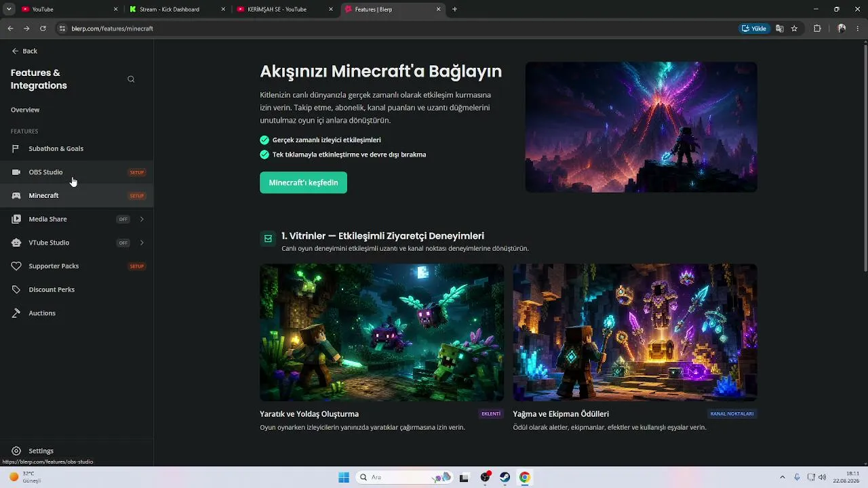868x488 pixels.
Task: Click the Settings gear icon in sidebar
Action: [16, 451]
